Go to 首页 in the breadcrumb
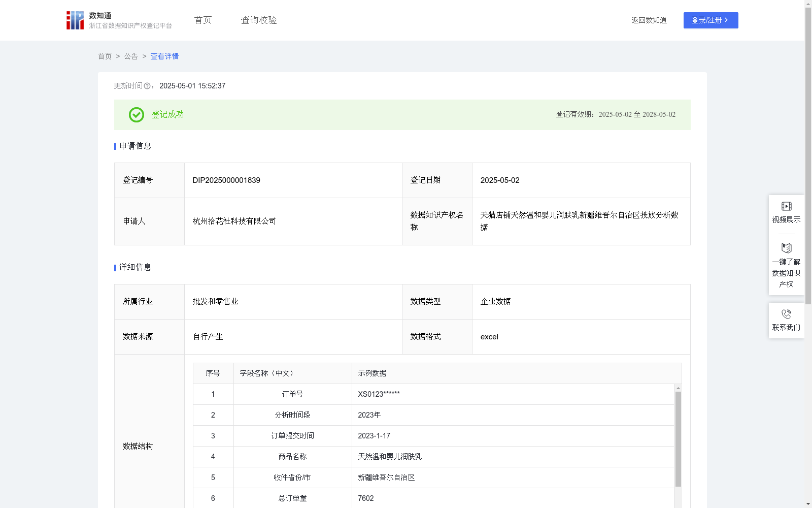 [105, 56]
